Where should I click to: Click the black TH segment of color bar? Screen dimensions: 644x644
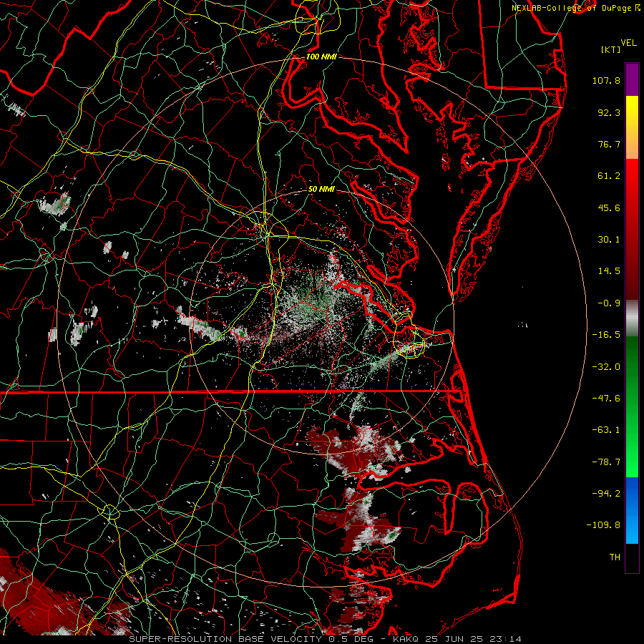tap(632, 558)
